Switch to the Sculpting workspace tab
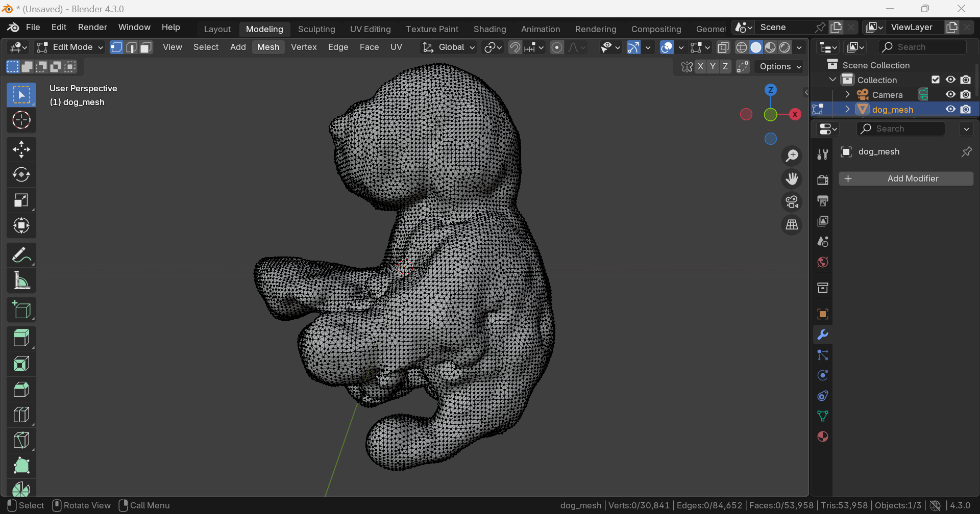 pos(316,29)
